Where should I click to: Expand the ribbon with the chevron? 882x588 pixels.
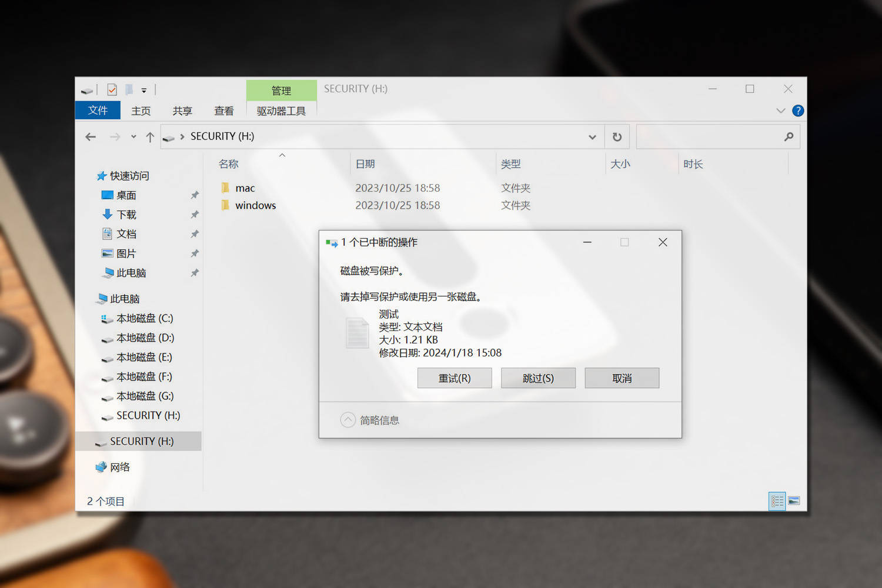(x=781, y=111)
